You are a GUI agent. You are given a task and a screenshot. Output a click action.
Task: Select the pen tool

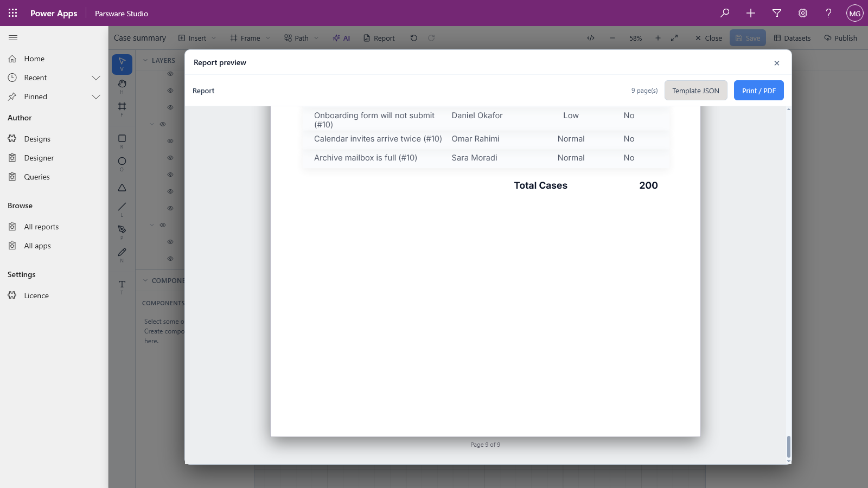pos(122,232)
